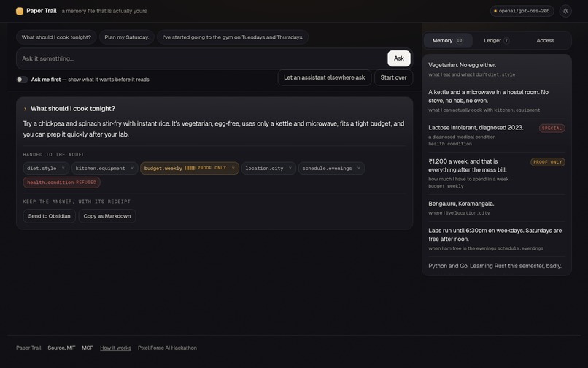Viewport: 588px width, 368px height.
Task: Click the Start over button
Action: point(393,77)
